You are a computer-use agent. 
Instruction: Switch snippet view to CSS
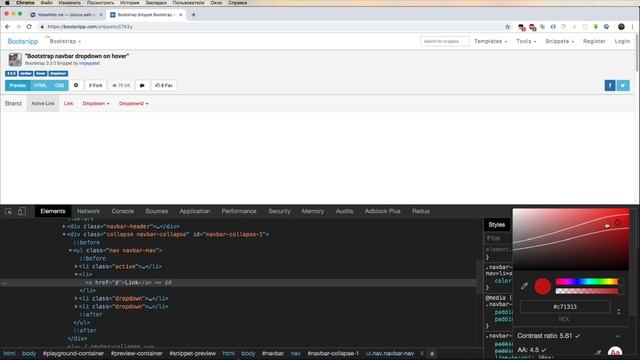coord(59,85)
